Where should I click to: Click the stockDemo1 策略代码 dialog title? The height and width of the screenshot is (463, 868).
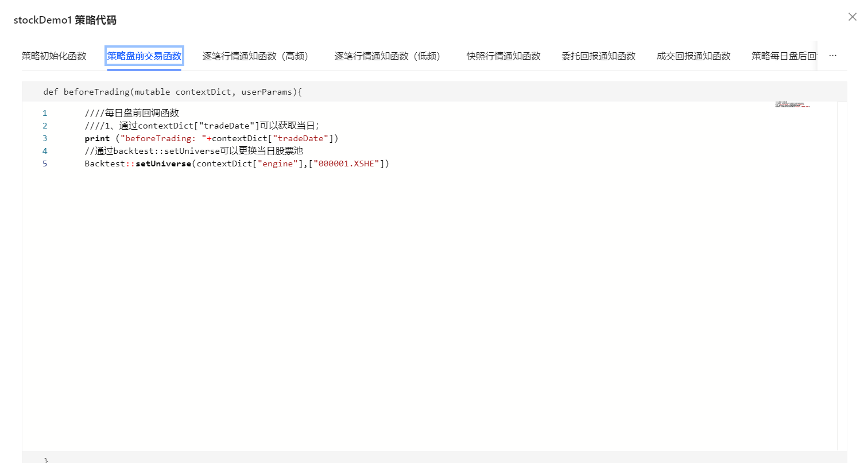click(65, 20)
